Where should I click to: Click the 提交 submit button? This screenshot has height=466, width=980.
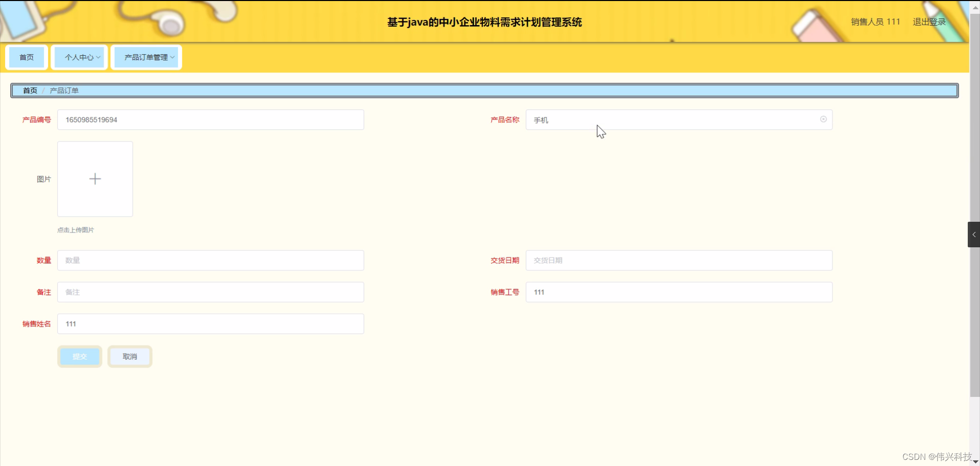click(80, 356)
